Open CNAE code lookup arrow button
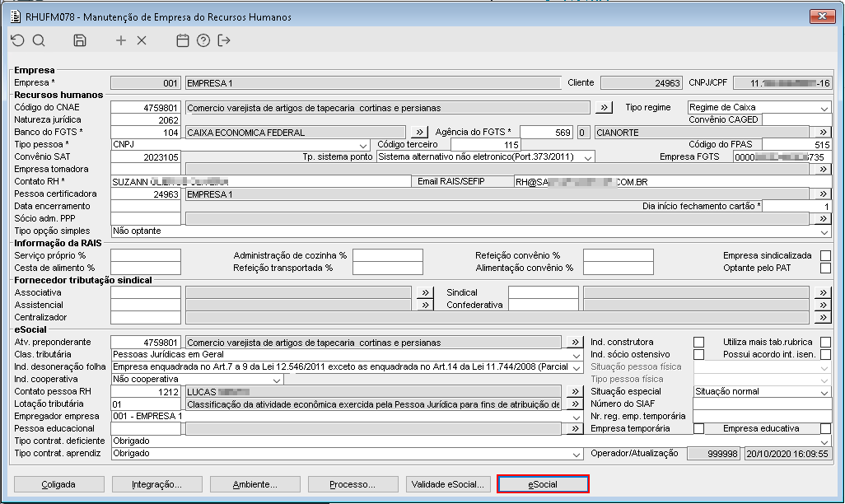The width and height of the screenshot is (845, 504). click(605, 107)
